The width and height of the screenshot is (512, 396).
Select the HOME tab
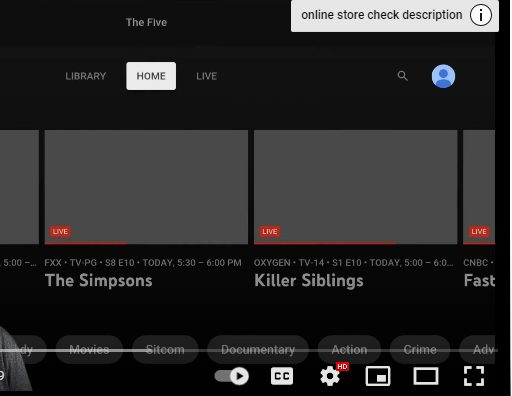pyautogui.click(x=151, y=76)
